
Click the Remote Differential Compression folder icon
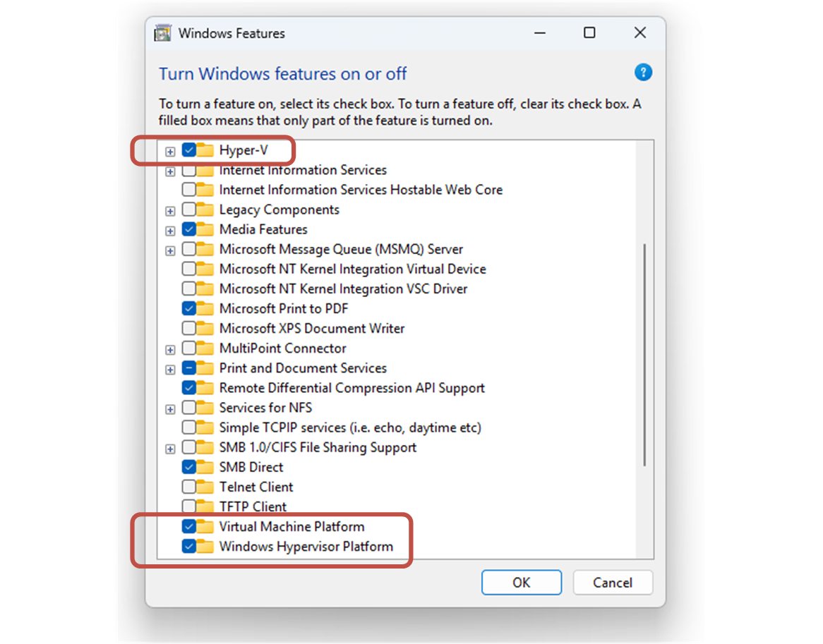click(x=205, y=388)
